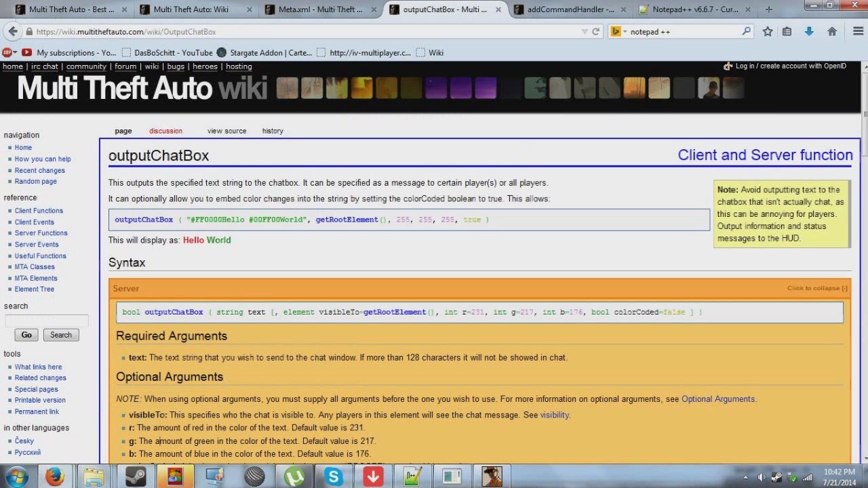
Task: Follow the 'visibility' link
Action: click(555, 415)
